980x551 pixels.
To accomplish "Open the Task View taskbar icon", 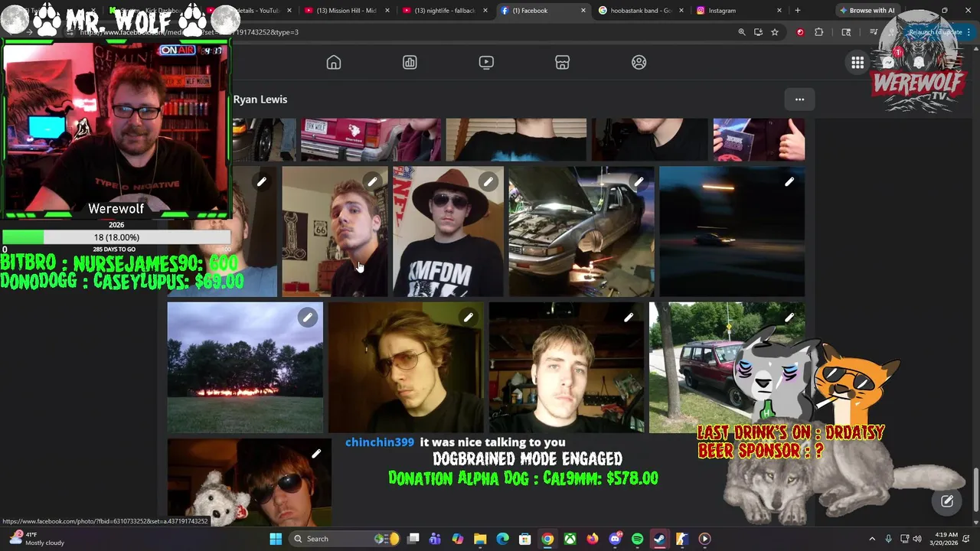I will coord(413,539).
